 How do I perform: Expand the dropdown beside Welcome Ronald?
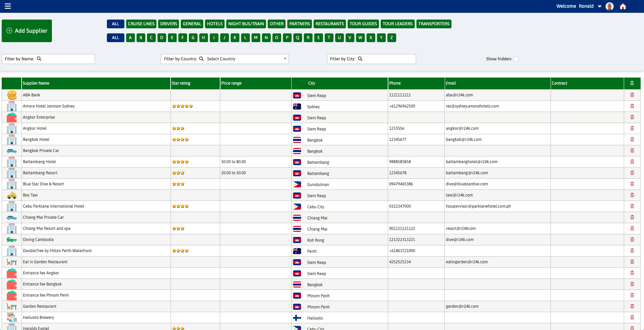coord(599,6)
